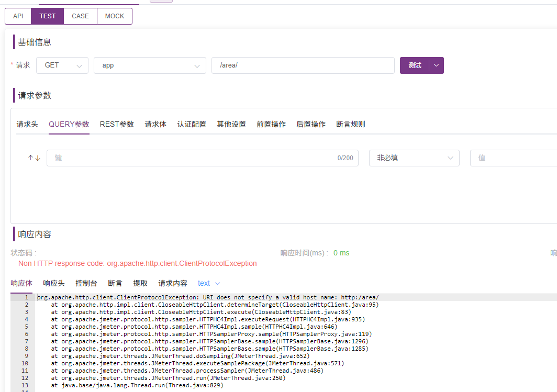
Task: Click line 1 ClientProtocolException message
Action: [x=208, y=298]
